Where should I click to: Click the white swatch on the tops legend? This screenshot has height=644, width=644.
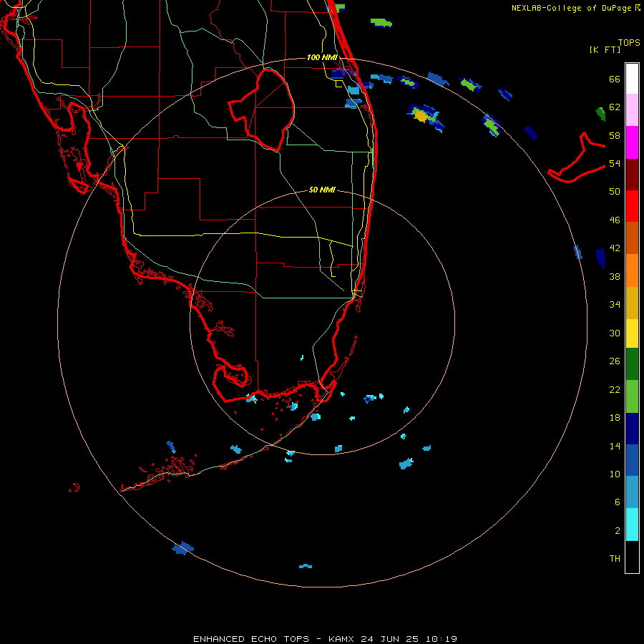[632, 79]
